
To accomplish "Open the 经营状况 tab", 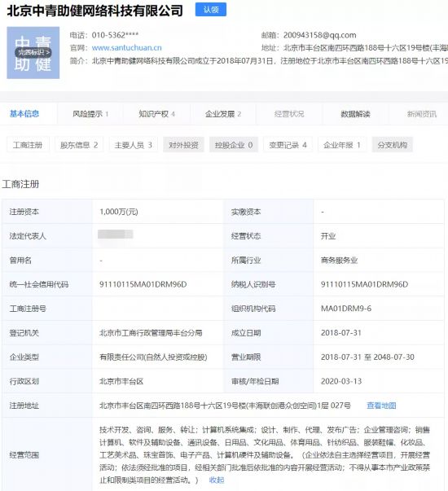I will 289,114.
